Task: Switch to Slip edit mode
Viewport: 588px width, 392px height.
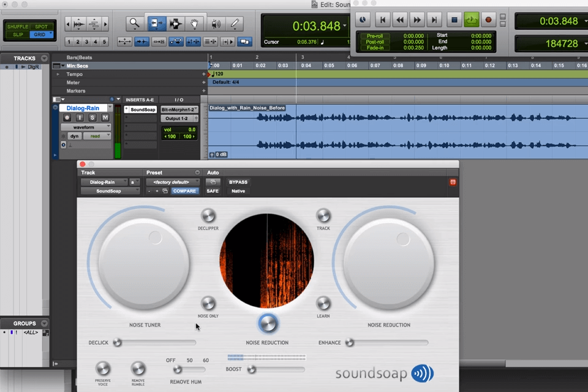Action: coord(17,33)
